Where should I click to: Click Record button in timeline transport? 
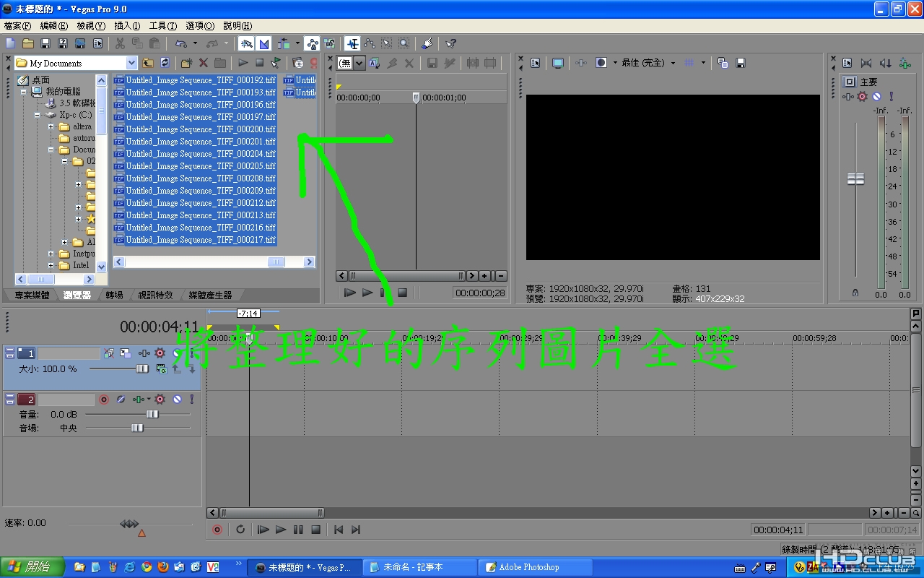point(217,530)
